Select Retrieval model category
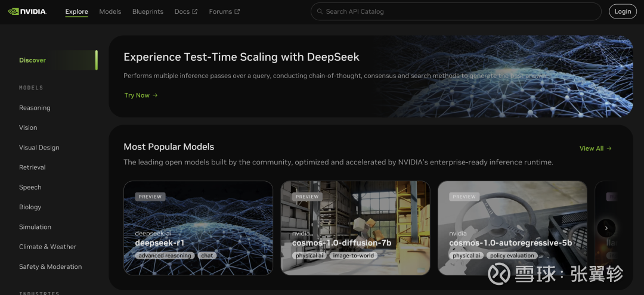This screenshot has height=295, width=644. coord(32,167)
